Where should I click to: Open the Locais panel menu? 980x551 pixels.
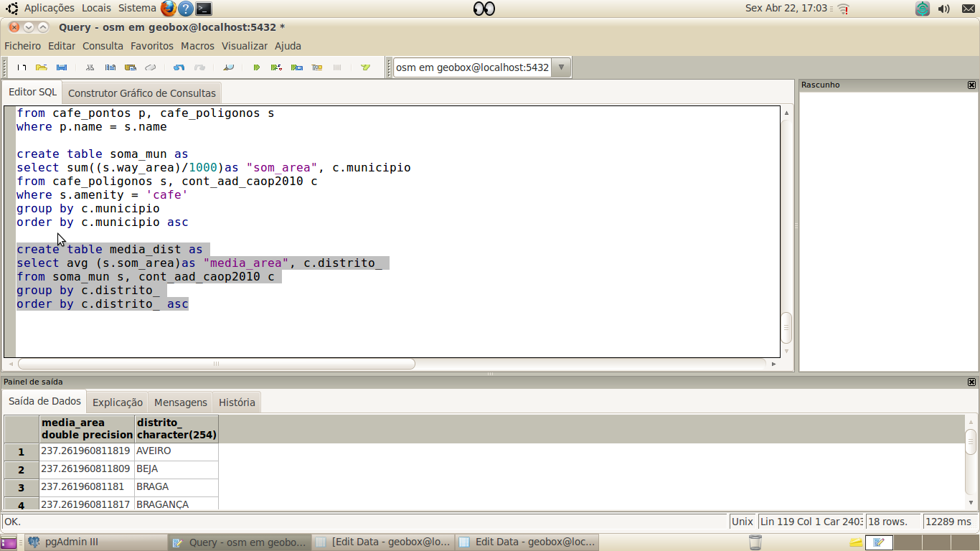click(96, 8)
